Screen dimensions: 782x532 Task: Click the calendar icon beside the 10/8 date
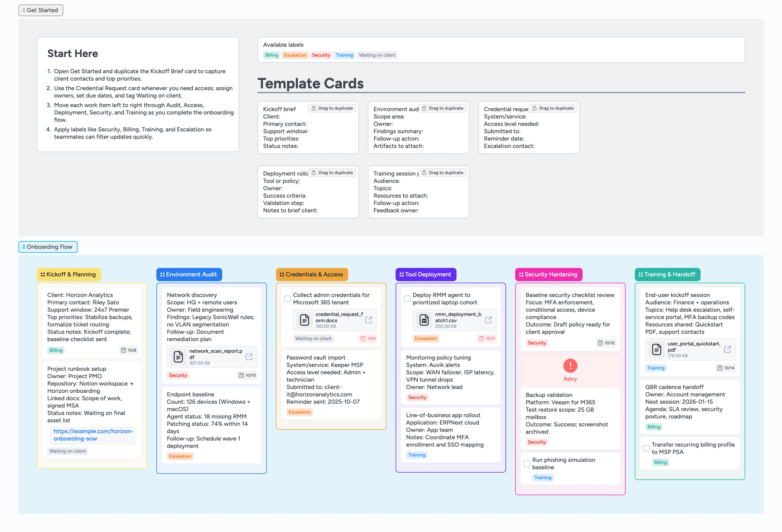[123, 350]
